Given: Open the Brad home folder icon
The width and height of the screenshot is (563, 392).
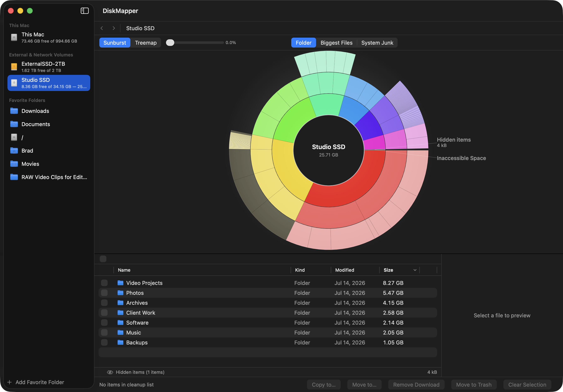Looking at the screenshot, I should point(14,151).
